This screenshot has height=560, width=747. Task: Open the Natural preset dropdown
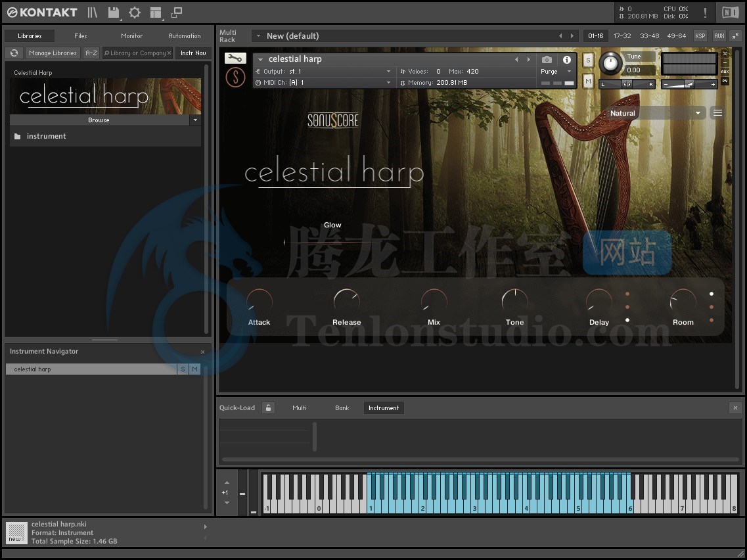[655, 113]
